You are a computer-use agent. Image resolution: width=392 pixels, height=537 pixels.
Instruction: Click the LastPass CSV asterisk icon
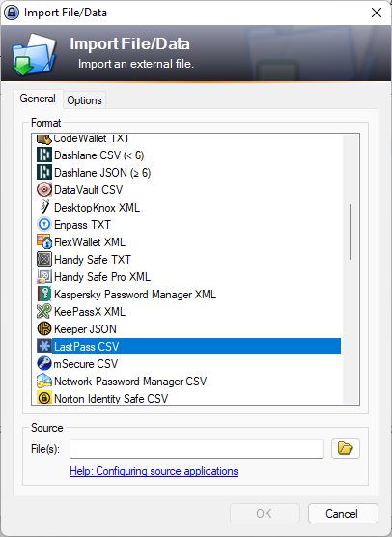tap(44, 346)
